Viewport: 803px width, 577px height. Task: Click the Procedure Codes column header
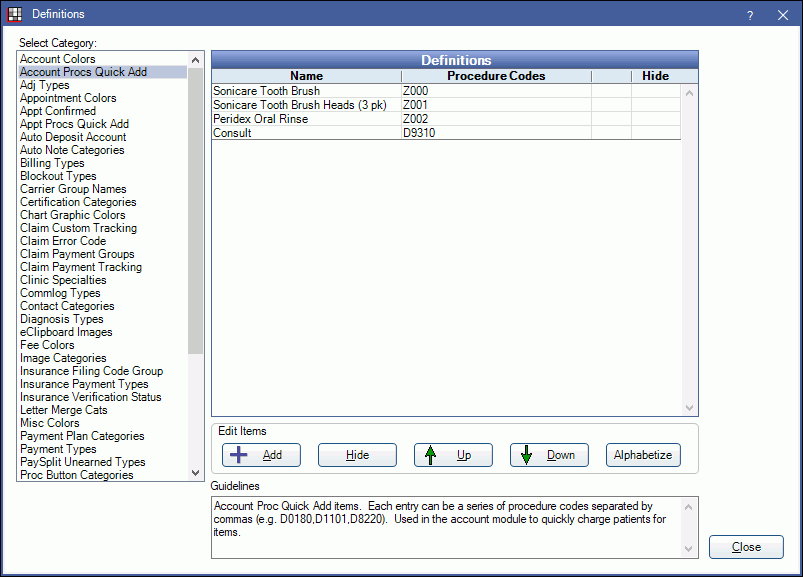[496, 76]
